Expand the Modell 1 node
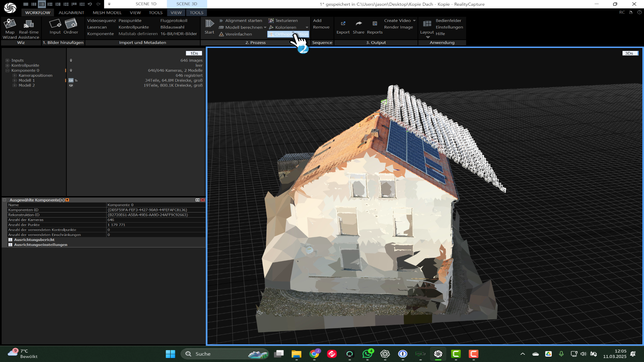The width and height of the screenshot is (644, 362). click(14, 80)
